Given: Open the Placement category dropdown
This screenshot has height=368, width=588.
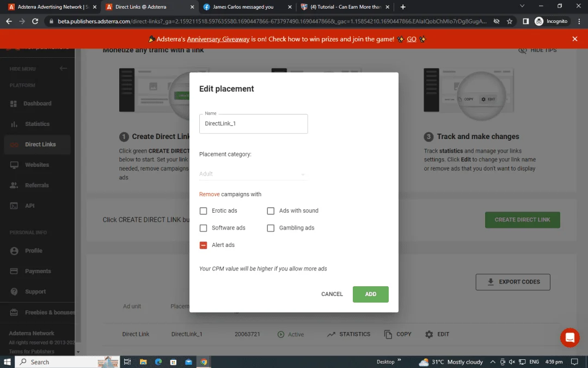Looking at the screenshot, I should coord(254,174).
